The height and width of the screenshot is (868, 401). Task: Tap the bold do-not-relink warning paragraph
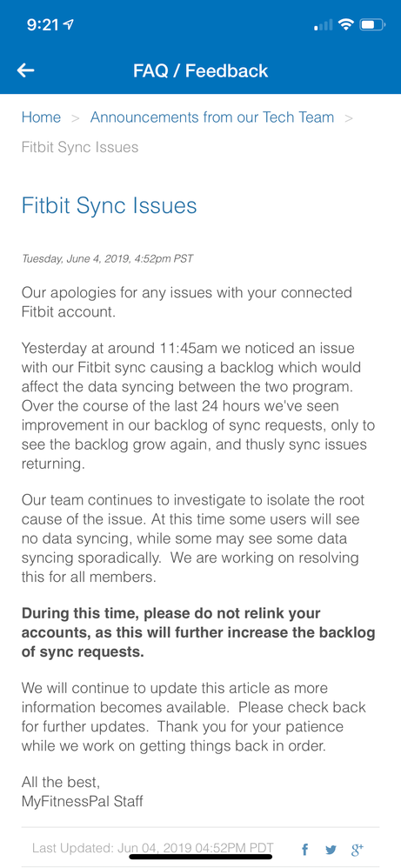tap(198, 632)
